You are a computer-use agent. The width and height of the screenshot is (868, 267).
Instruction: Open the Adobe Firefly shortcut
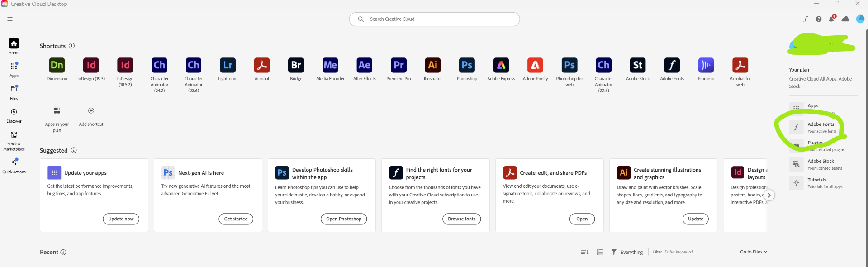tap(535, 65)
